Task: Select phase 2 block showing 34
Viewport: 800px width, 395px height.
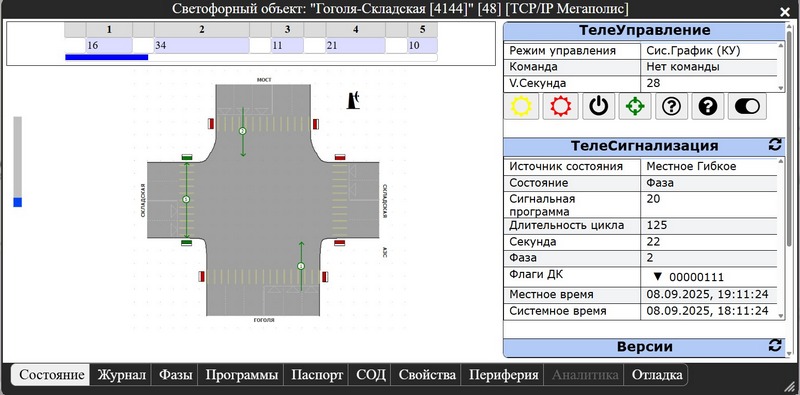Action: tap(202, 45)
